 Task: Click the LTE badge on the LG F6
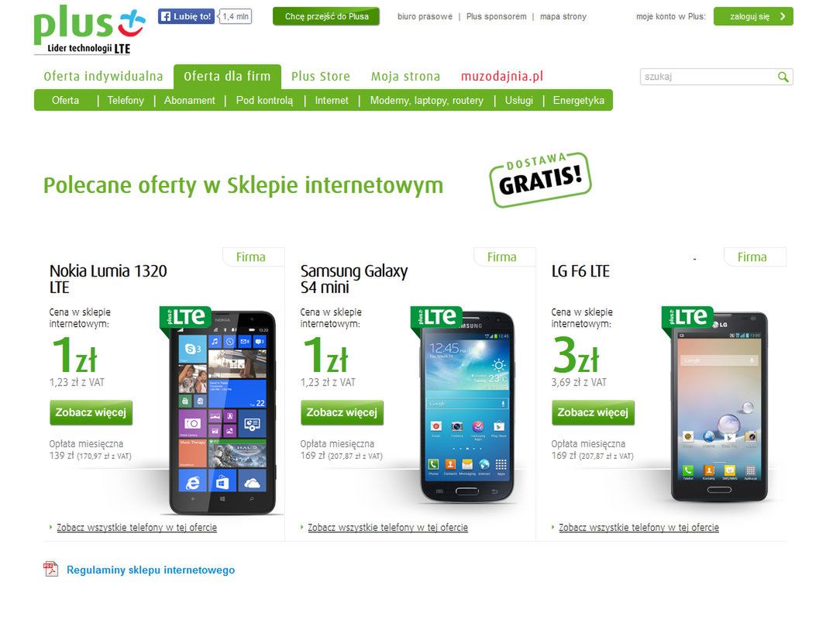[x=687, y=319]
